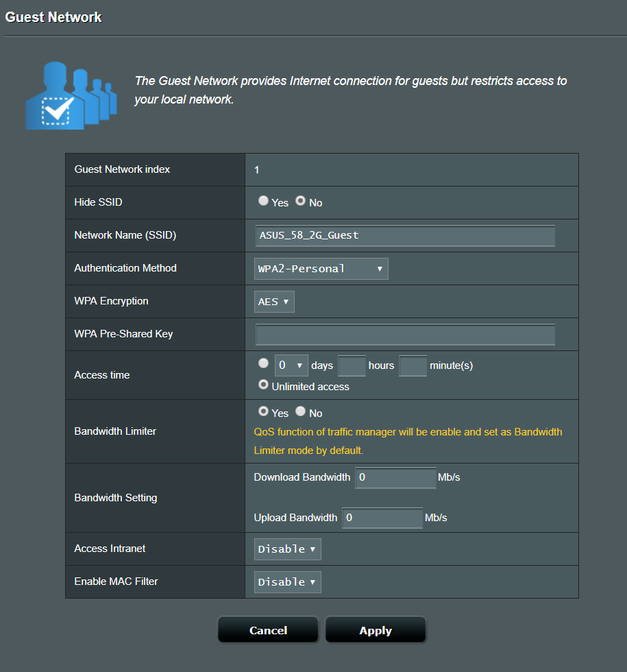Click the Apply button
Image resolution: width=627 pixels, height=672 pixels.
(x=376, y=630)
